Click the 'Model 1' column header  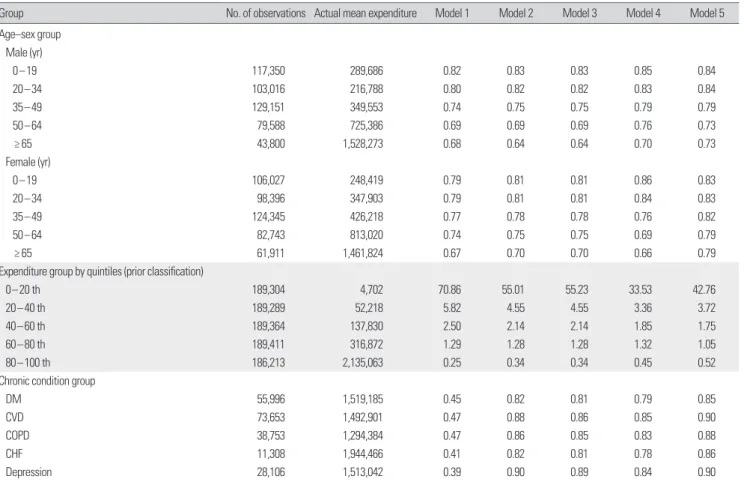[x=452, y=13]
